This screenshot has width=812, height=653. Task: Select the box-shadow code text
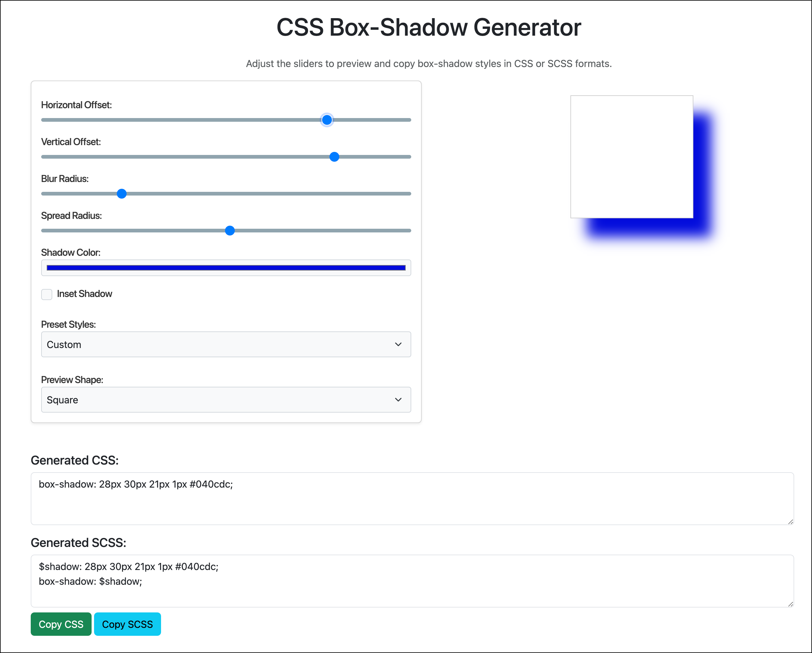(136, 485)
